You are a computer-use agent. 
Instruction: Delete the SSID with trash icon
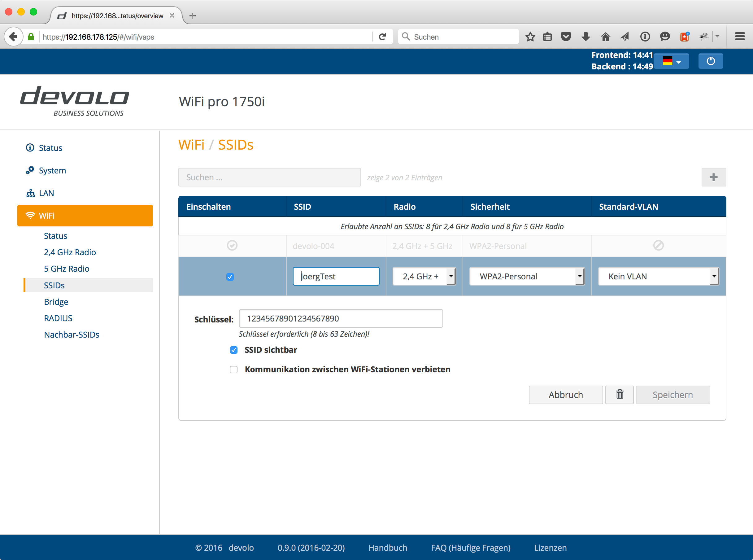click(620, 395)
